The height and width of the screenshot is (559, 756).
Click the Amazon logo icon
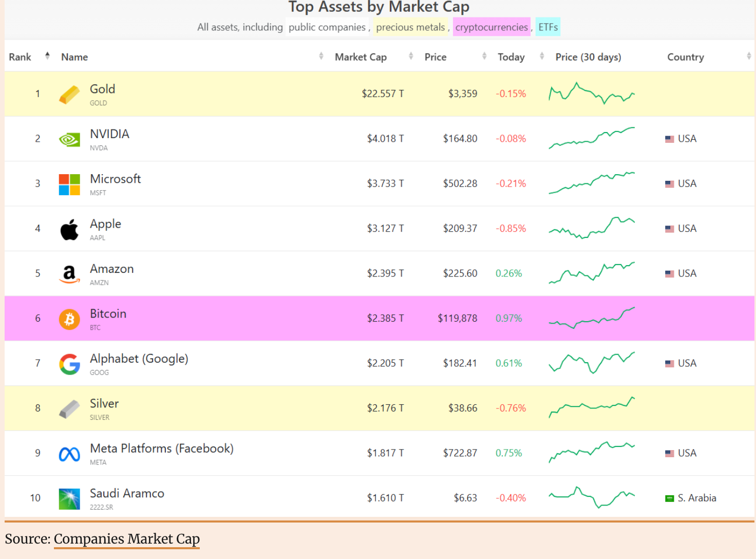[x=69, y=274]
